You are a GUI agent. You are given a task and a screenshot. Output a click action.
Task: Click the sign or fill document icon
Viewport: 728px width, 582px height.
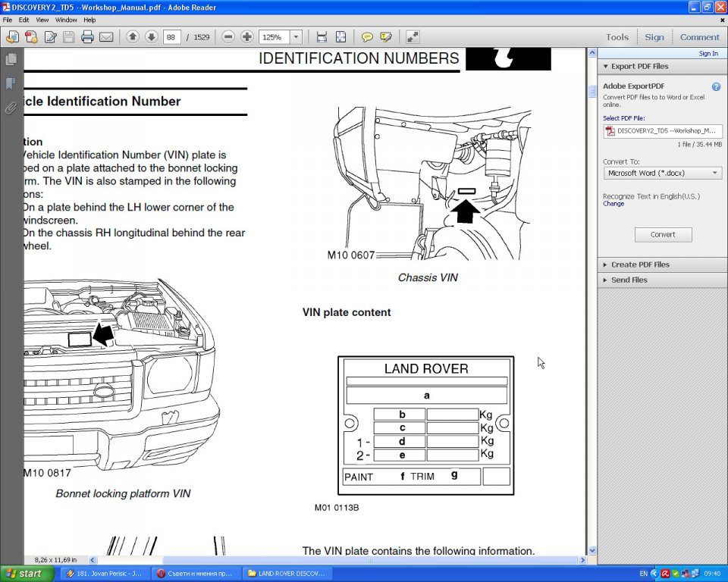50,36
